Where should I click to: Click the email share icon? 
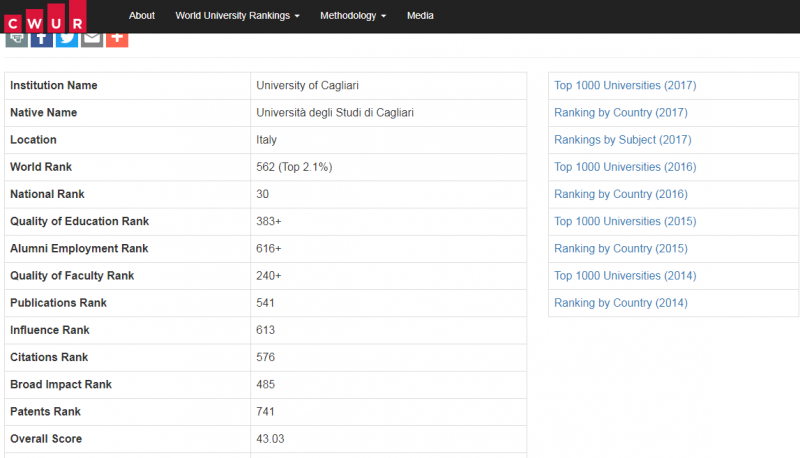pos(92,38)
